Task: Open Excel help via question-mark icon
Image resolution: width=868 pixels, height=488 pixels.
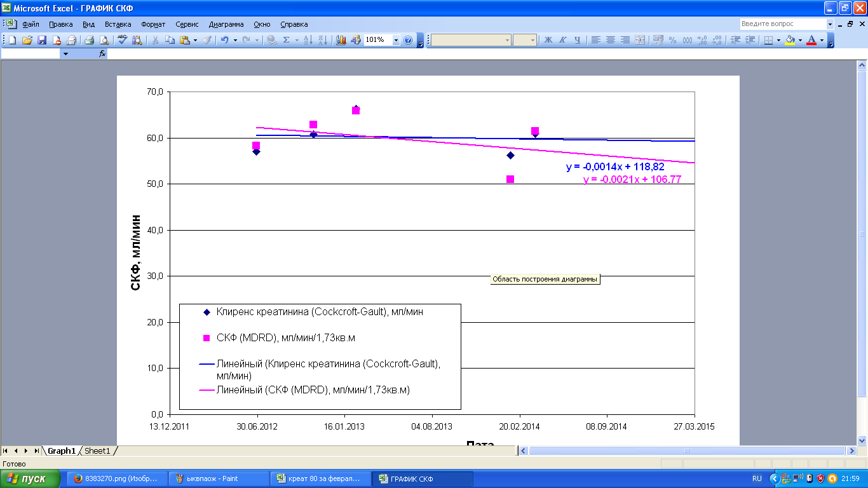Action: click(408, 40)
